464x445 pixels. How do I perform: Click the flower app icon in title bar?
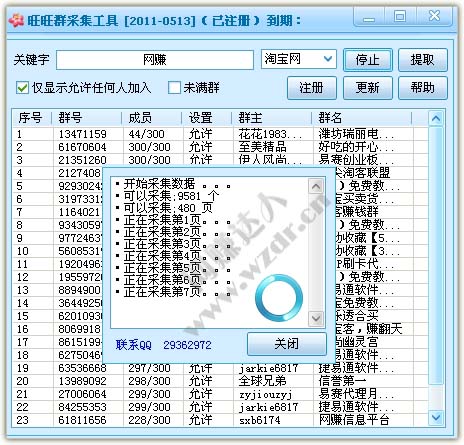[16, 21]
